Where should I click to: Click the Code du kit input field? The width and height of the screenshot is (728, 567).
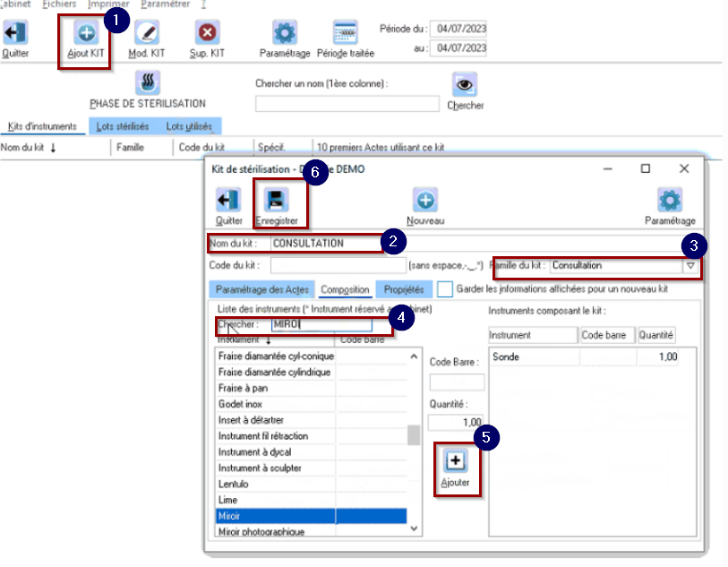[338, 266]
